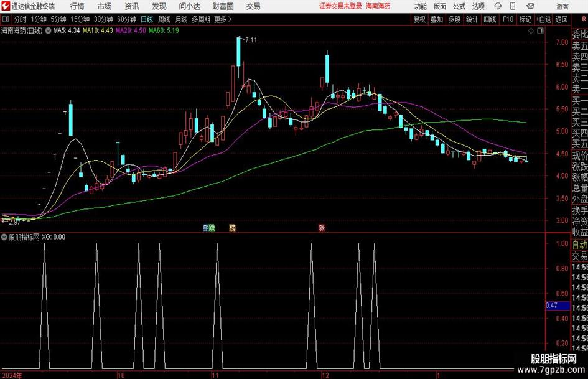Viewport: 588px width, 379px height.
Task: Click the MA10: 4.43 value label
Action: pos(98,30)
